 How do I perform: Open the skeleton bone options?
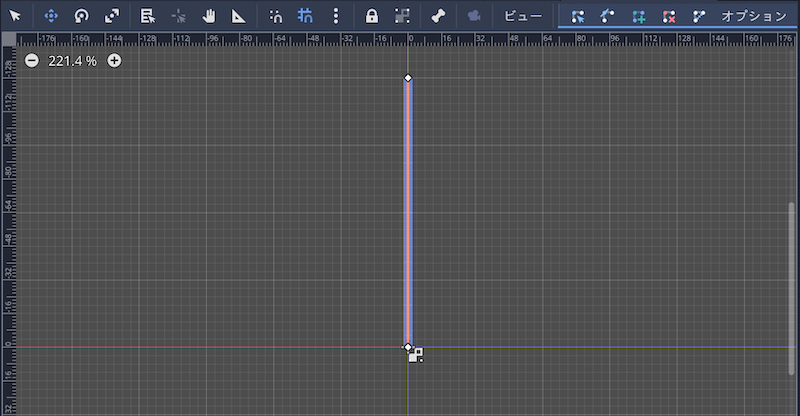438,16
